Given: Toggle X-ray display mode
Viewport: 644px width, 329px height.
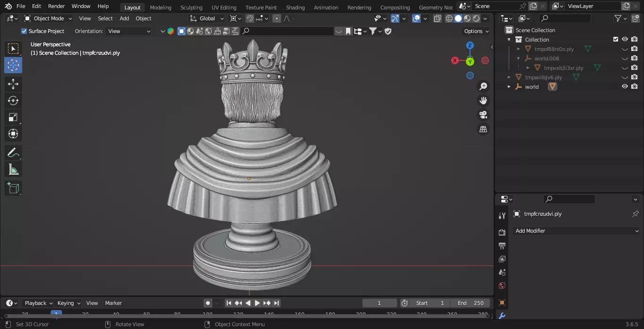Looking at the screenshot, I should pos(437,18).
